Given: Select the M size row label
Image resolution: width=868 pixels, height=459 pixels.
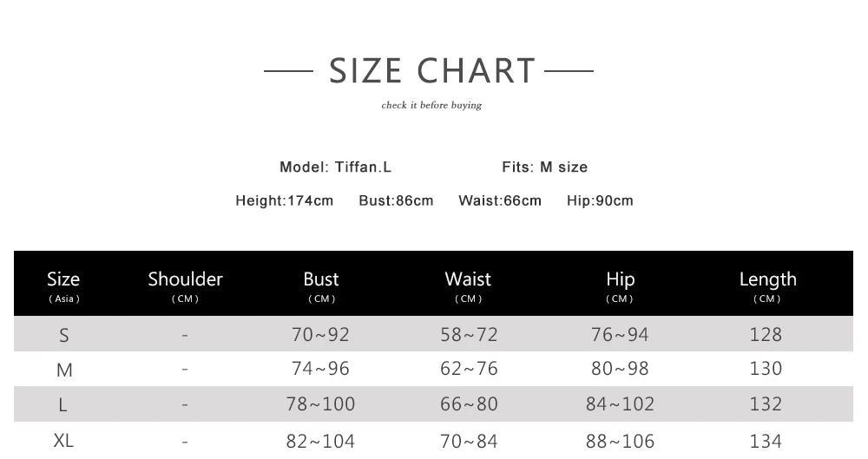Looking at the screenshot, I should click(64, 370).
